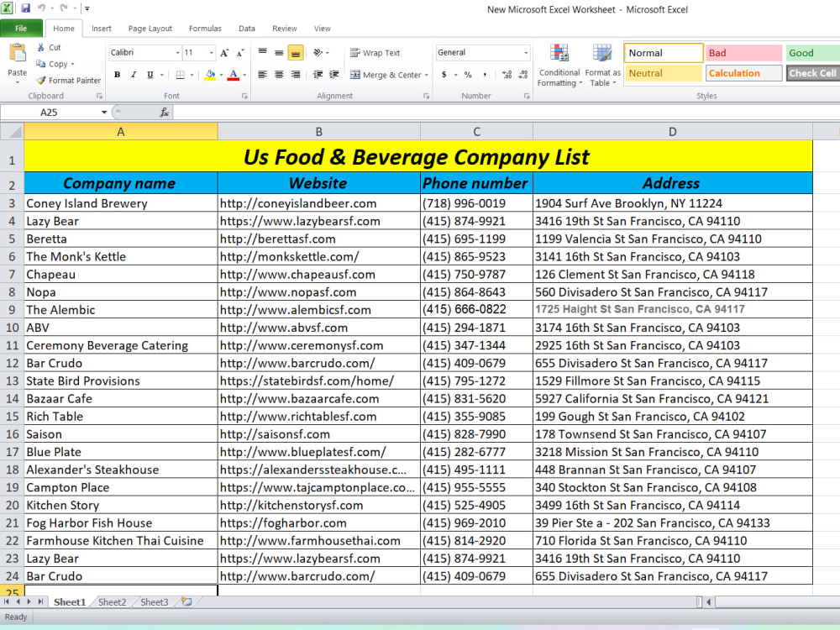This screenshot has width=840, height=630.
Task: Click the Align Text Left icon
Action: point(262,75)
